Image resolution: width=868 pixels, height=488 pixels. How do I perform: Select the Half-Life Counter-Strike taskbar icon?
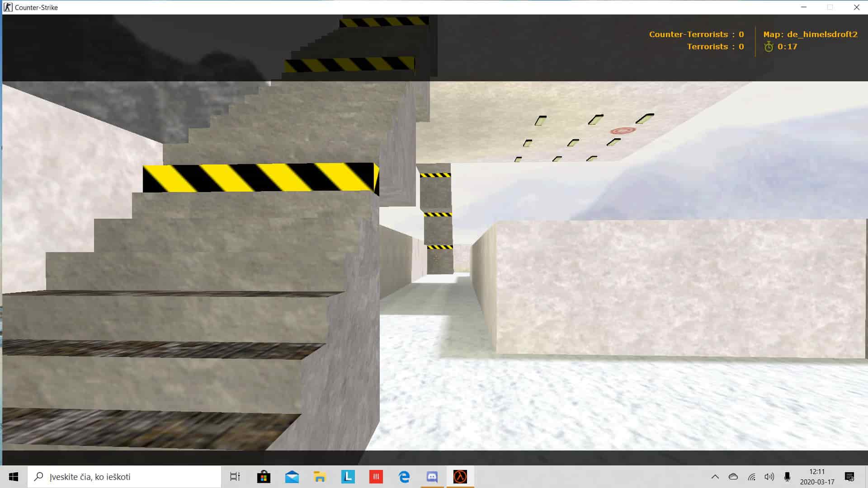click(x=460, y=477)
